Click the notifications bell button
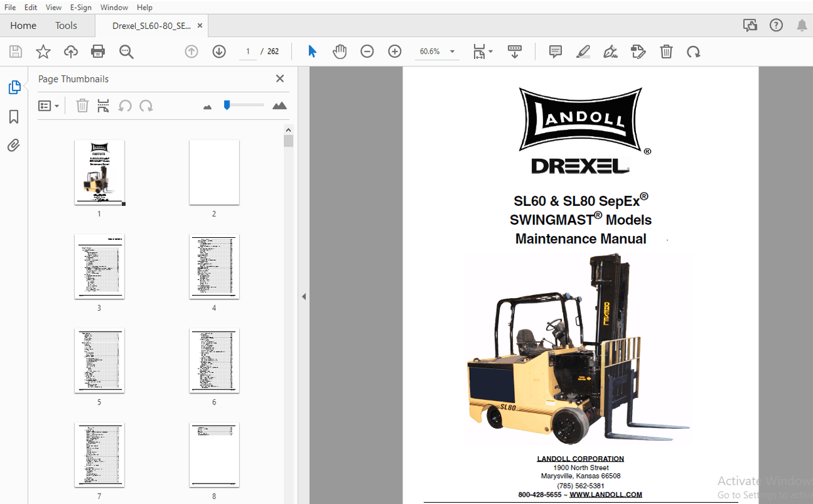This screenshot has width=813, height=504. point(801,25)
